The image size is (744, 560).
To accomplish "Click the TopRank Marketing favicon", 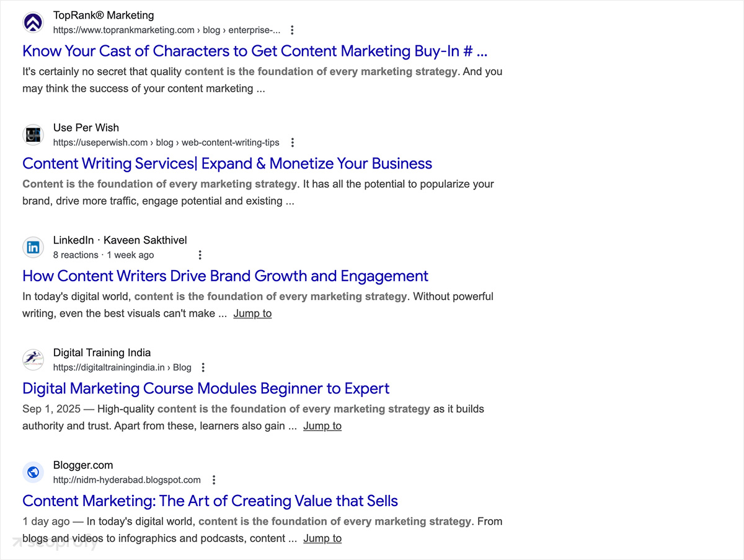I will 33,22.
